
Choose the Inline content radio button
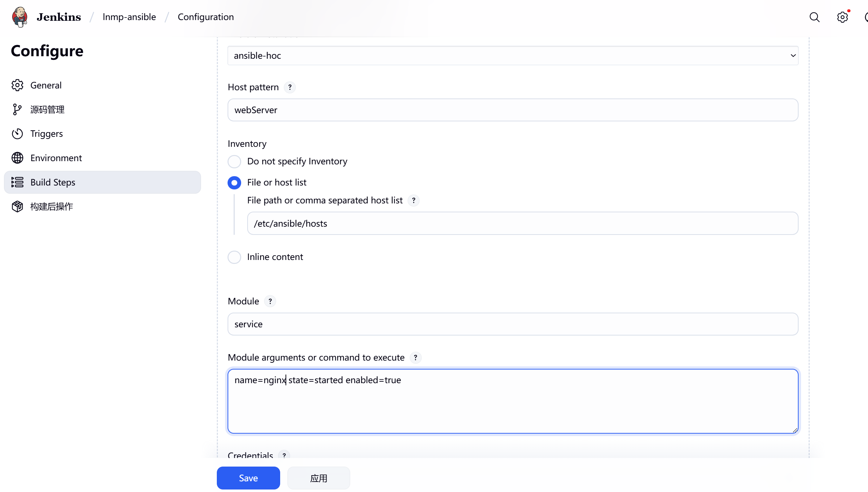tap(234, 257)
